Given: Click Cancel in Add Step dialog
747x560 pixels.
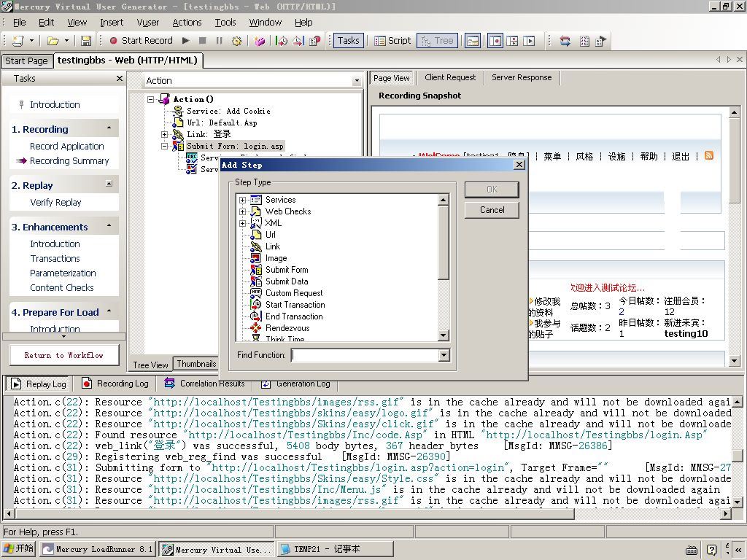Looking at the screenshot, I should pos(492,210).
